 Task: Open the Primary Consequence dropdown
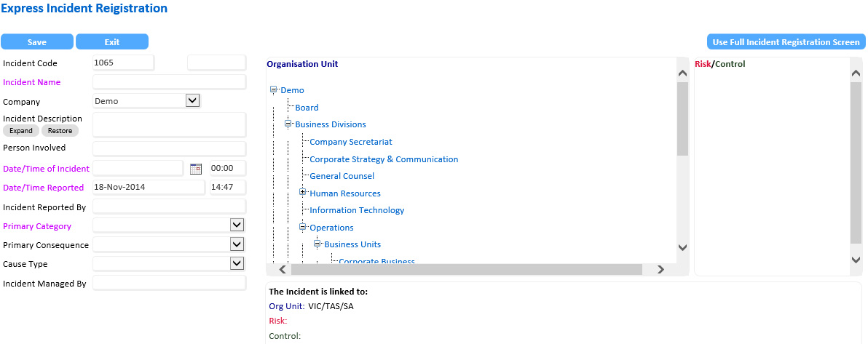tap(236, 244)
